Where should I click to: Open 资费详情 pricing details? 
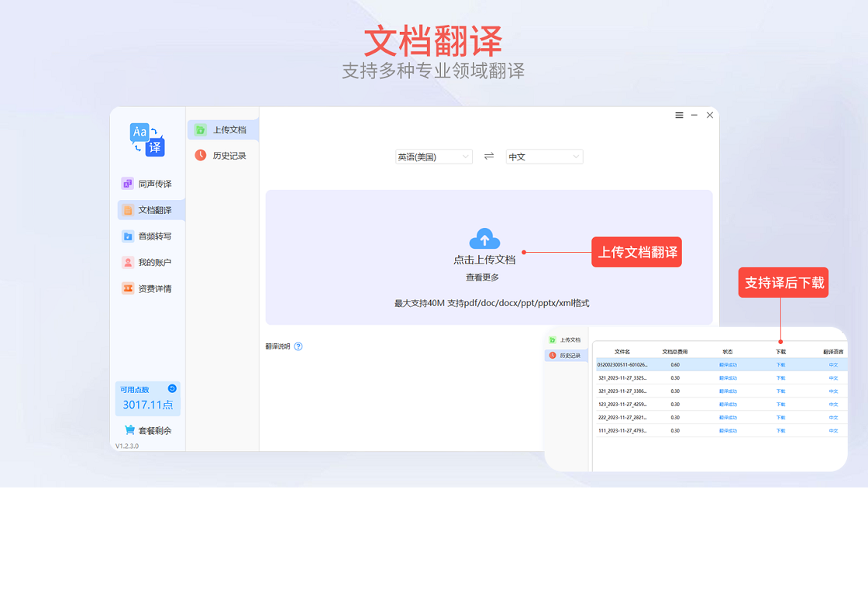point(146,288)
